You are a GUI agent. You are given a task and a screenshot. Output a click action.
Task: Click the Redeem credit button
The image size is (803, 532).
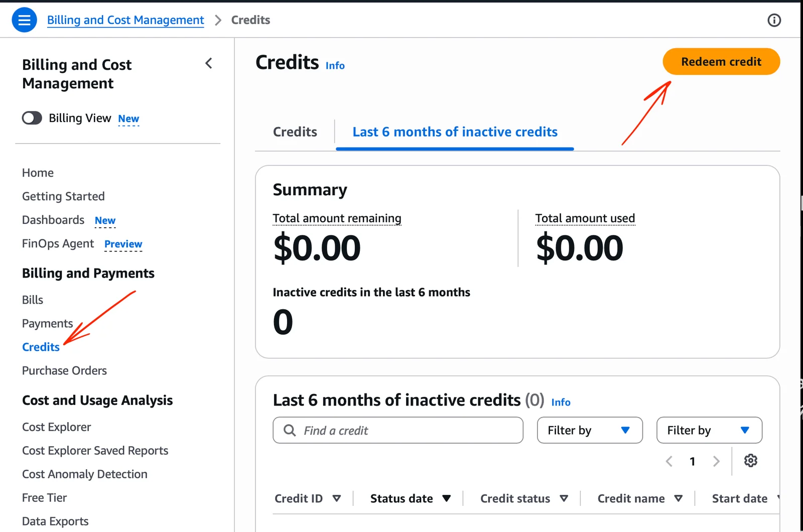tap(721, 61)
